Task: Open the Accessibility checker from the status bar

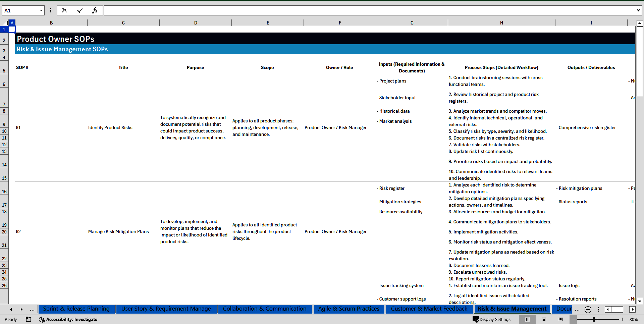Action: [68, 319]
